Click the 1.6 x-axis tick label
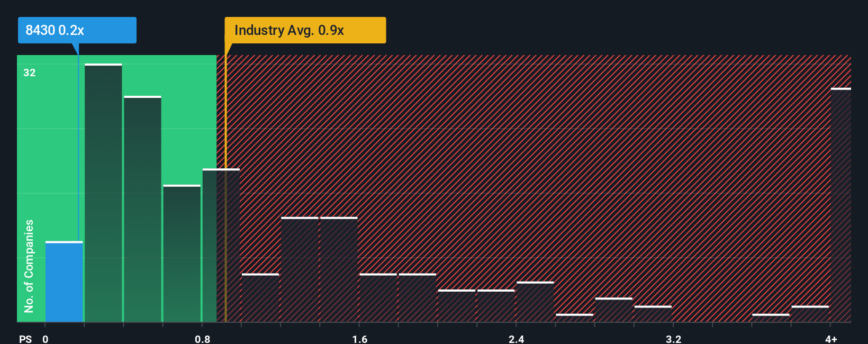Viewport: 868px width, 344px height. click(360, 339)
